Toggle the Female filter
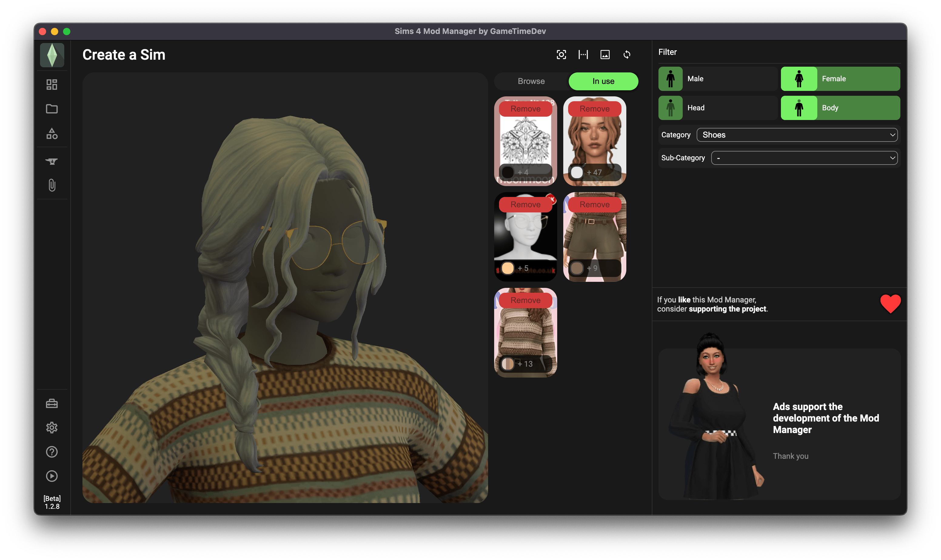Image resolution: width=941 pixels, height=560 pixels. [840, 79]
